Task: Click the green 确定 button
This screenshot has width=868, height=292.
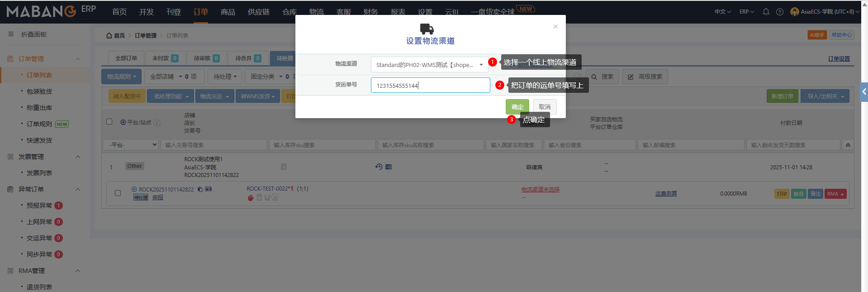Action: point(517,107)
